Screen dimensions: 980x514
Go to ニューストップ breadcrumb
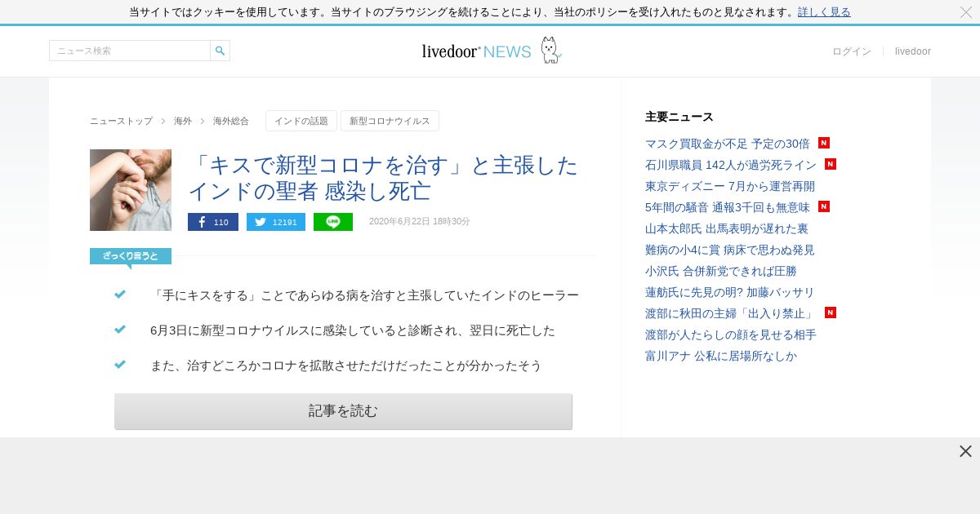pyautogui.click(x=121, y=121)
